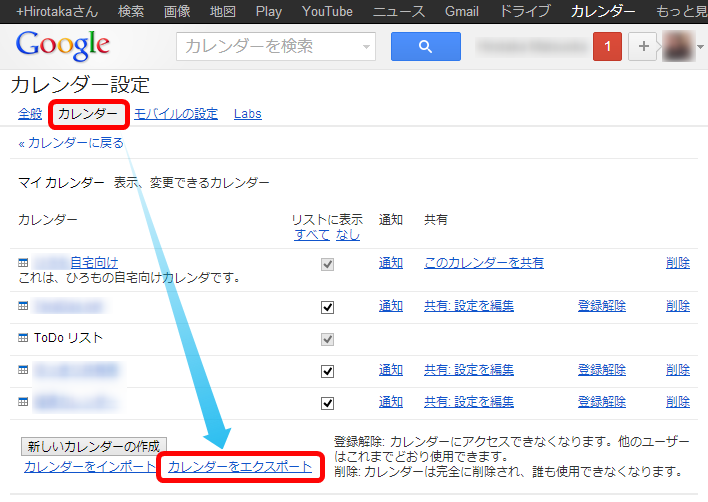
Task: Go back via « カレンダーに戻る link
Action: click(71, 143)
